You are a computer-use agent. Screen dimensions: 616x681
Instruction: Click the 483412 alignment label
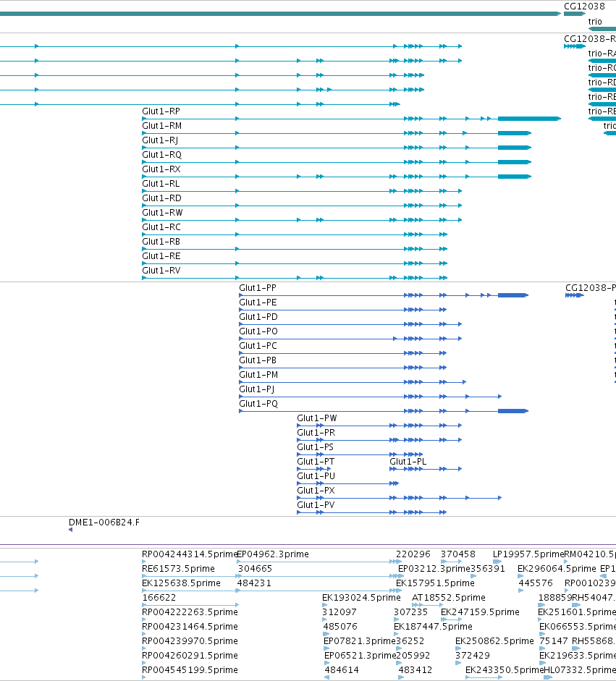tap(415, 670)
